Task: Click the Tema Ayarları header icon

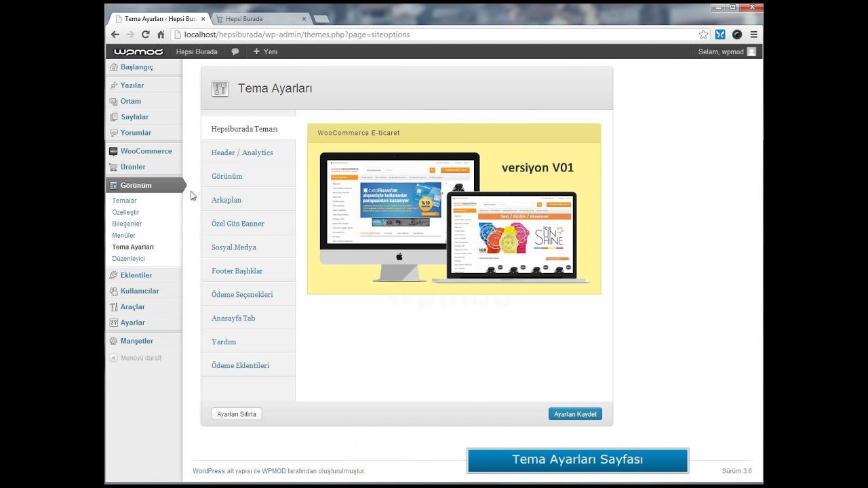Action: [220, 88]
